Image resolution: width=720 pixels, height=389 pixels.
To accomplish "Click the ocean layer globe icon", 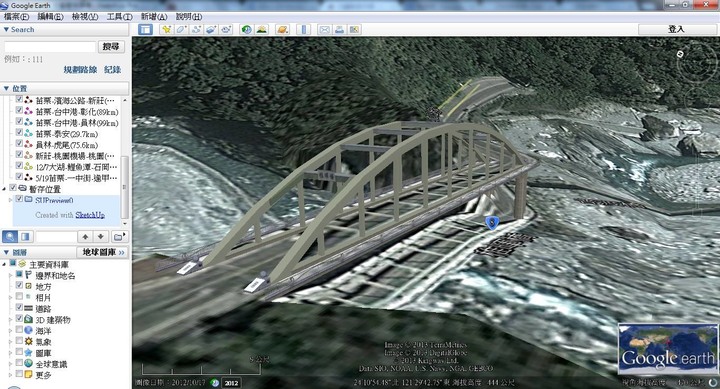I will pyautogui.click(x=28, y=330).
